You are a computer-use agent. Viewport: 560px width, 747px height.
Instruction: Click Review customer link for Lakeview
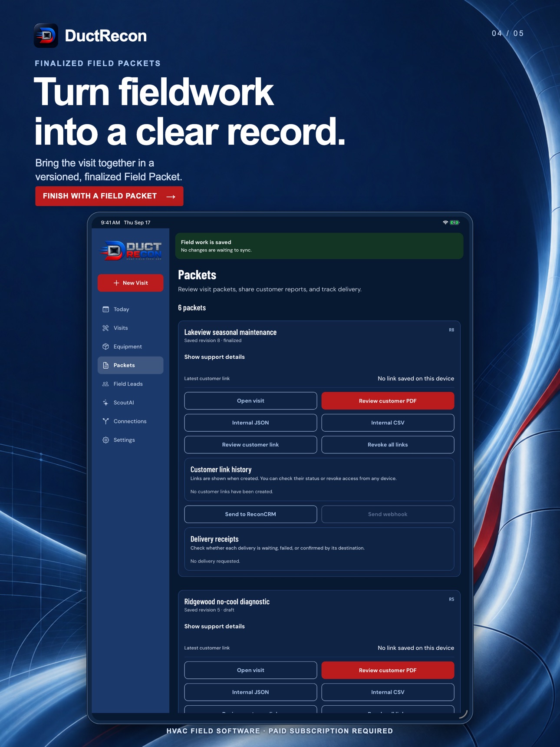point(250,445)
